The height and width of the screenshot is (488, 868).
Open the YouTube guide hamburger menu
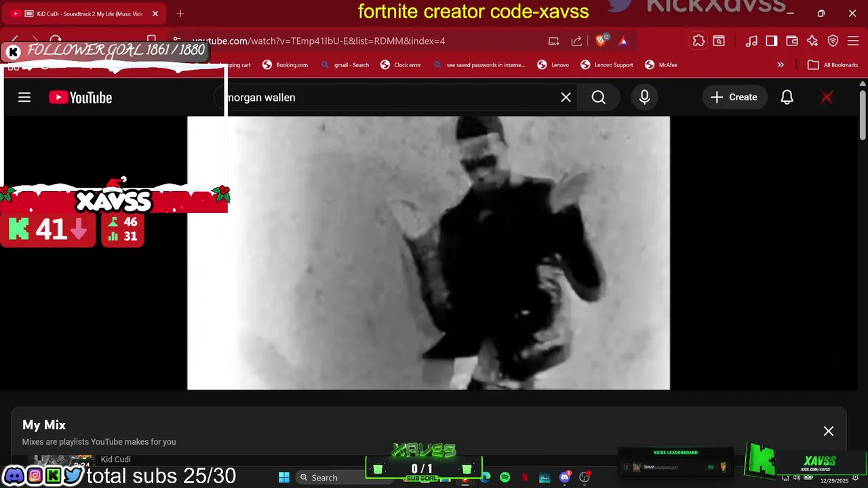point(24,98)
